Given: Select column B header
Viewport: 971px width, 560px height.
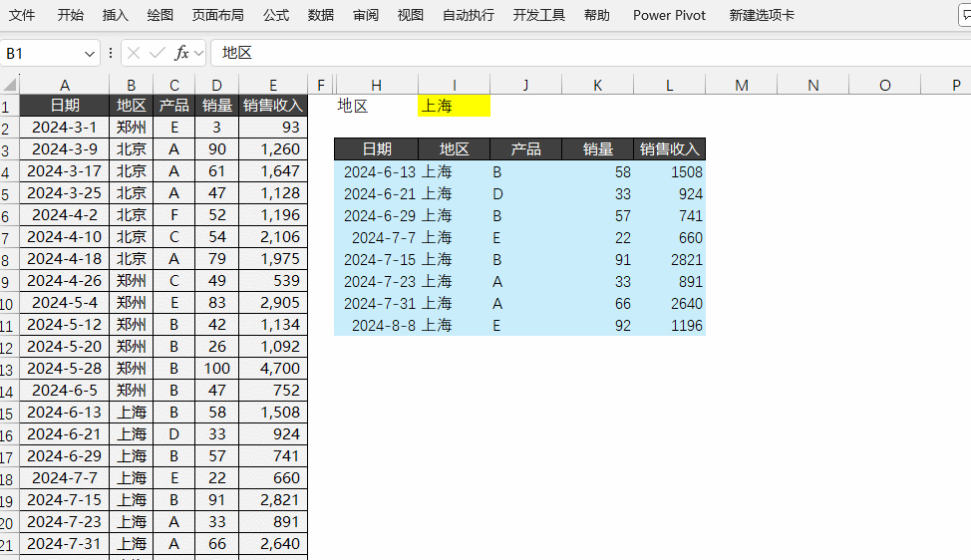Looking at the screenshot, I should 132,86.
